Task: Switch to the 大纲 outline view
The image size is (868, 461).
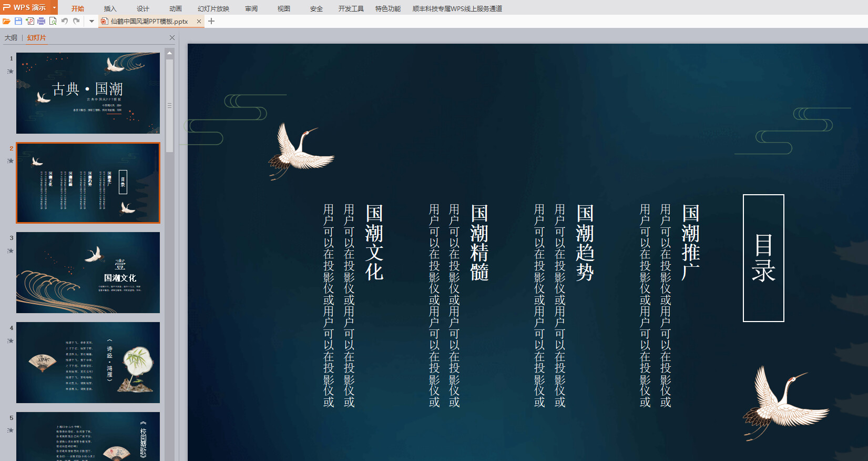Action: coord(11,38)
